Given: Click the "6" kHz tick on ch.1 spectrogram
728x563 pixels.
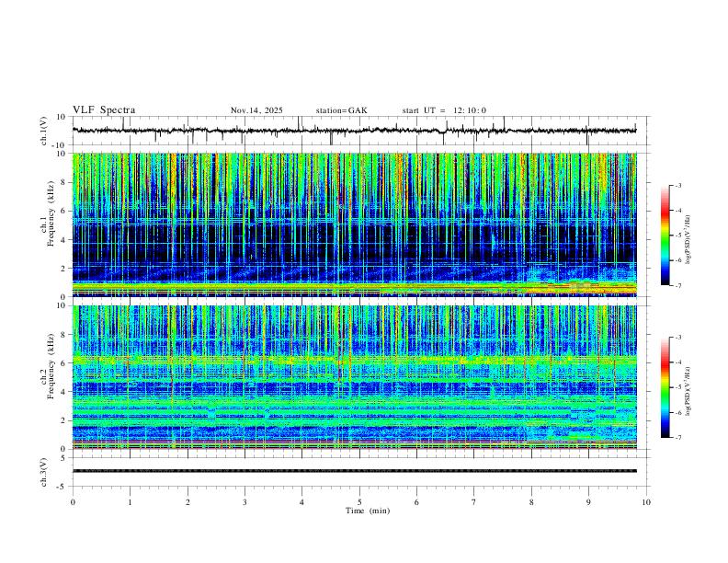Looking at the screenshot, I should (x=63, y=211).
